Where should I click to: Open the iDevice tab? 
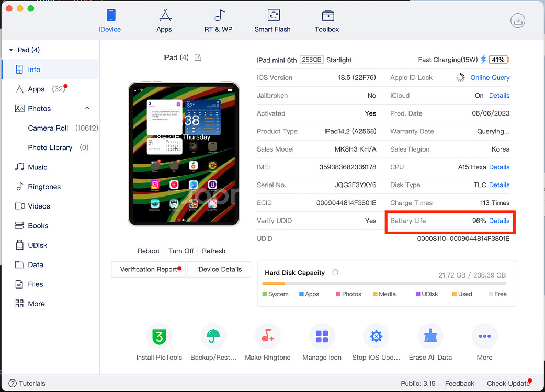(110, 21)
